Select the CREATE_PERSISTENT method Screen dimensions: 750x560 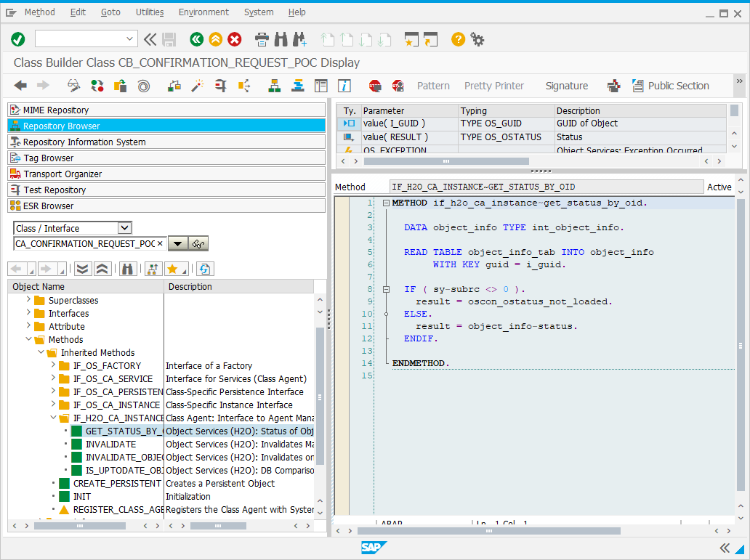click(117, 484)
